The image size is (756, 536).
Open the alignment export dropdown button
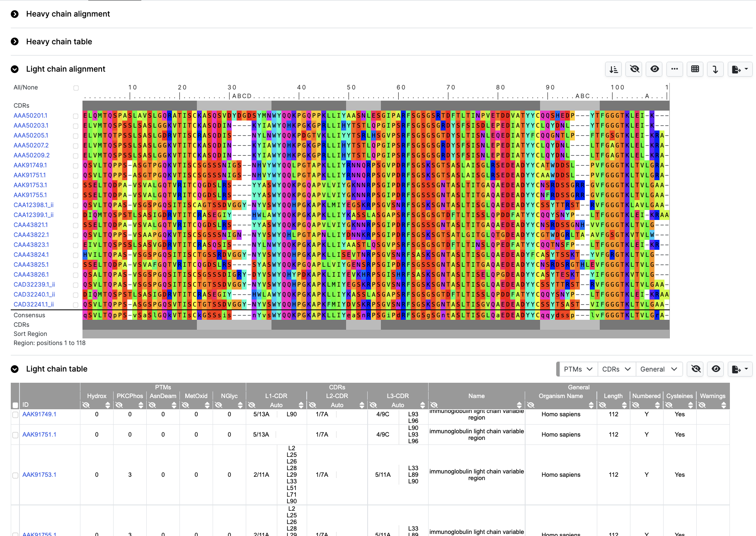[x=740, y=69]
